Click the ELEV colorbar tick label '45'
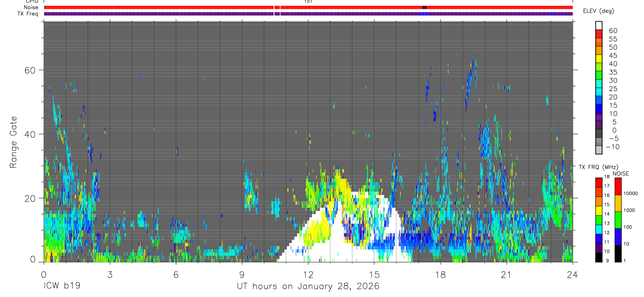 click(x=613, y=56)
